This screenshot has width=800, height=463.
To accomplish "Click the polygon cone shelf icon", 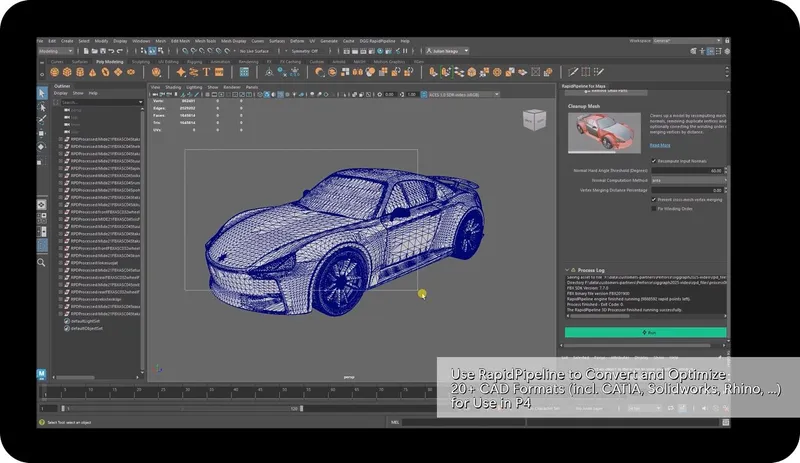I will (x=94, y=72).
